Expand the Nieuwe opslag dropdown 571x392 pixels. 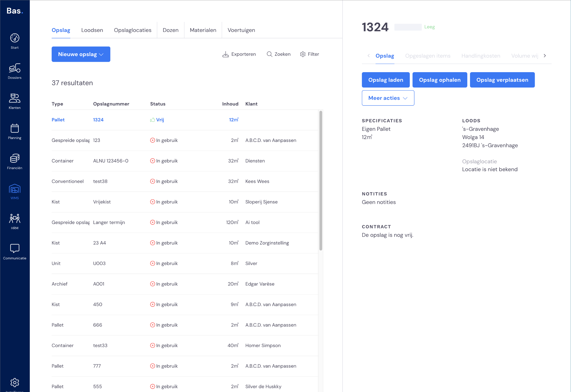81,54
